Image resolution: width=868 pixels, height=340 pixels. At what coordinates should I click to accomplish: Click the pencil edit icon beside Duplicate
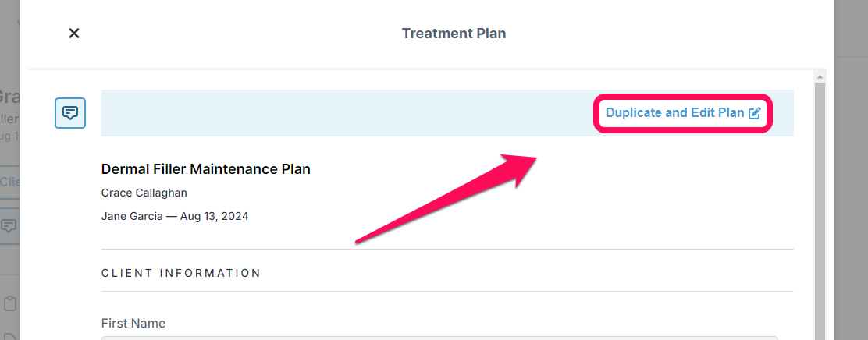point(755,113)
